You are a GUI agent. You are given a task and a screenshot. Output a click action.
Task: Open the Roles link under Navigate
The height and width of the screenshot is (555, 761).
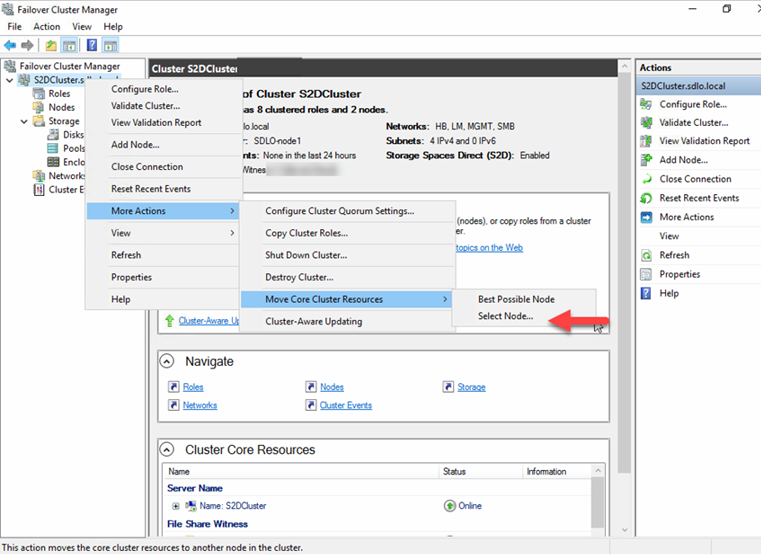[x=193, y=387]
